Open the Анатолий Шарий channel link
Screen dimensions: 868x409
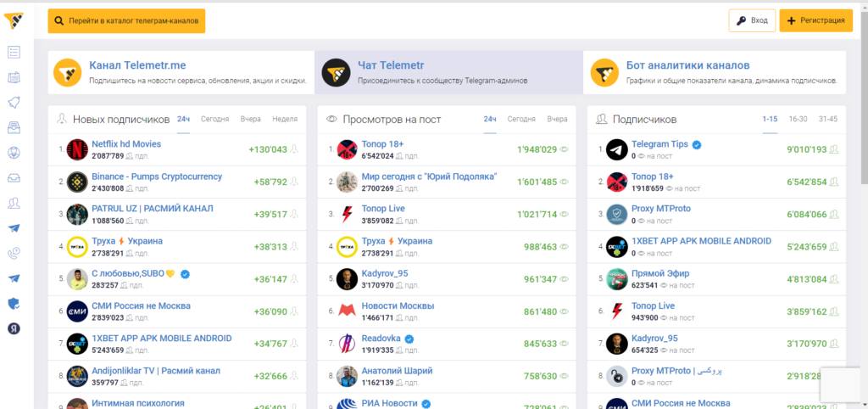[397, 371]
